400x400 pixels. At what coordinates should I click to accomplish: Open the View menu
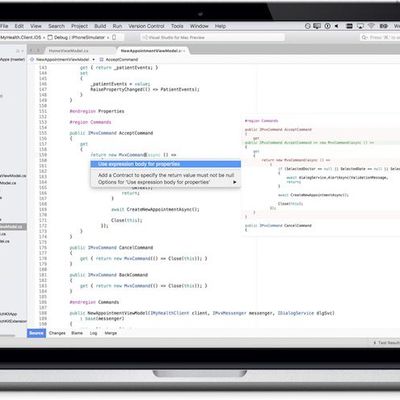36,26
